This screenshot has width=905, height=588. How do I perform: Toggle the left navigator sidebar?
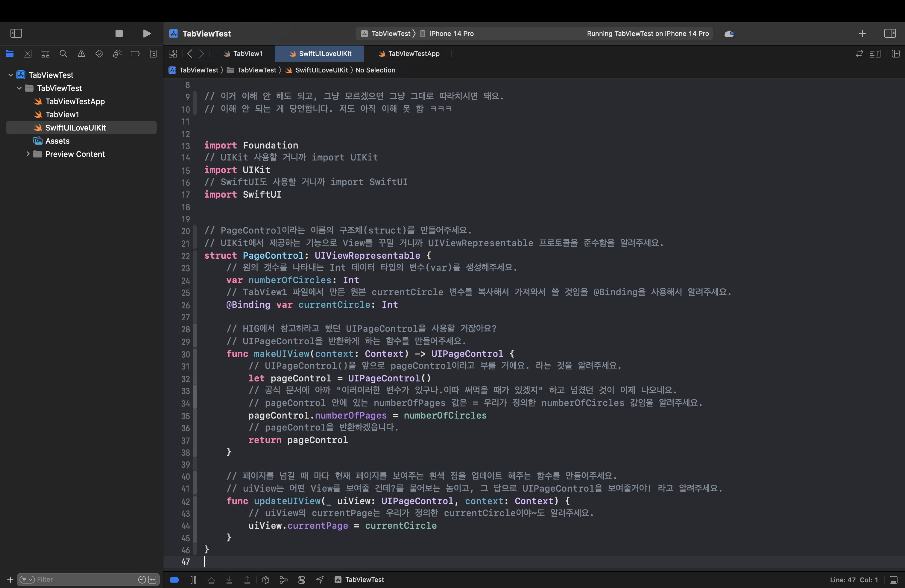(16, 34)
